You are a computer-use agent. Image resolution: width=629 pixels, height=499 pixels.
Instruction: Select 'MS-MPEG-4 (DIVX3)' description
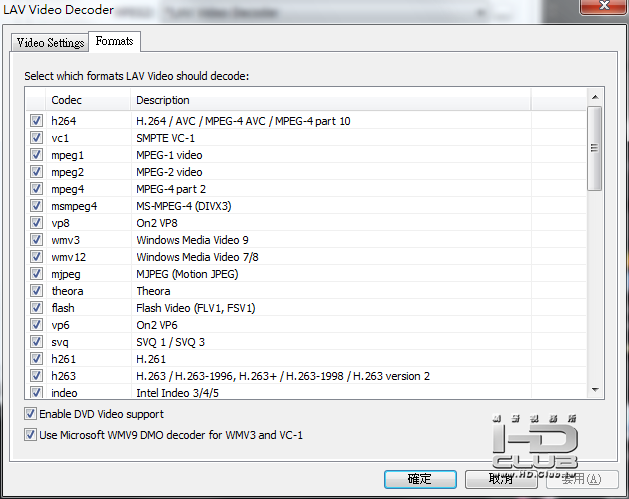click(184, 206)
